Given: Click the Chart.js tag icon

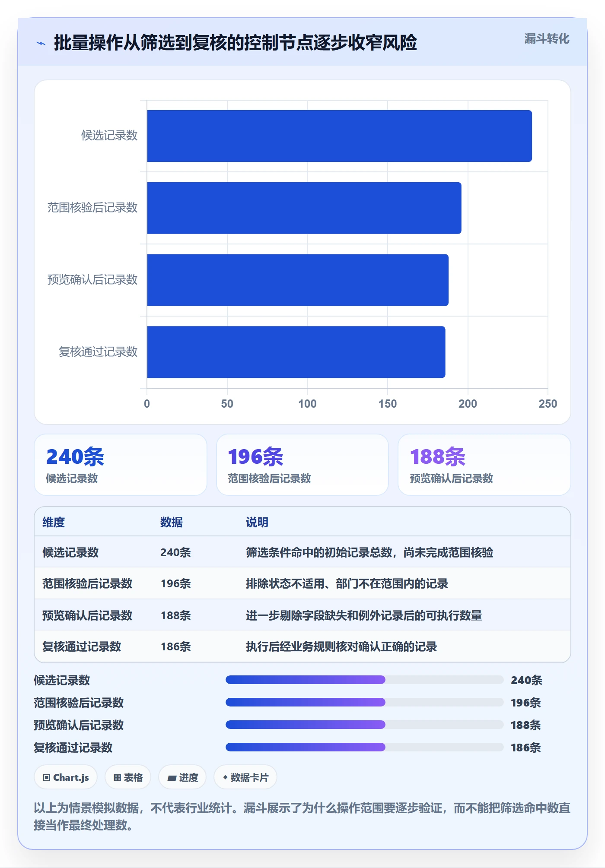Looking at the screenshot, I should click(47, 778).
